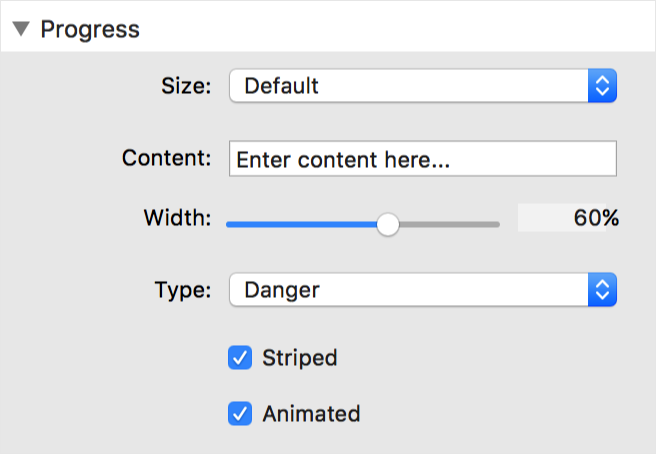Click the blue filled part of Width slider
This screenshot has width=656, height=454.
click(x=301, y=225)
